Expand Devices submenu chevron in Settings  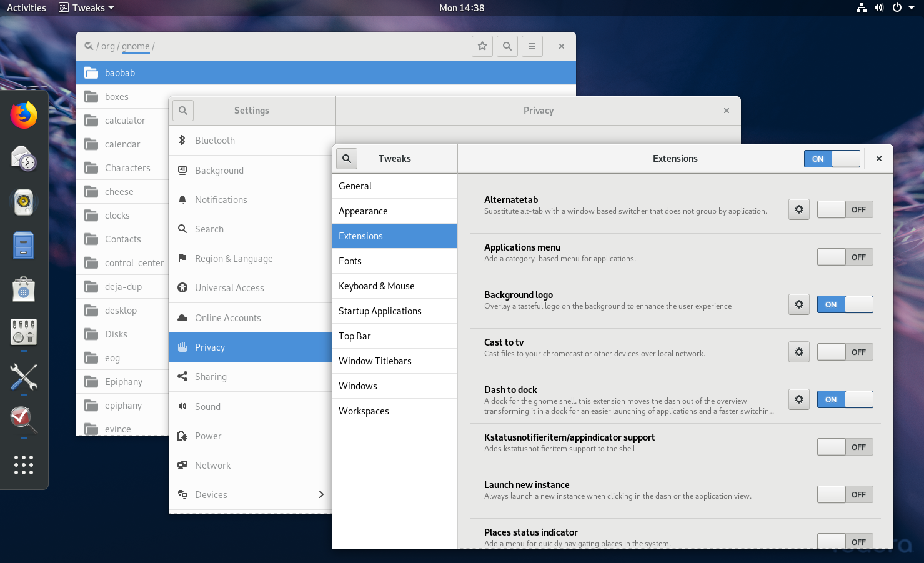coord(321,494)
